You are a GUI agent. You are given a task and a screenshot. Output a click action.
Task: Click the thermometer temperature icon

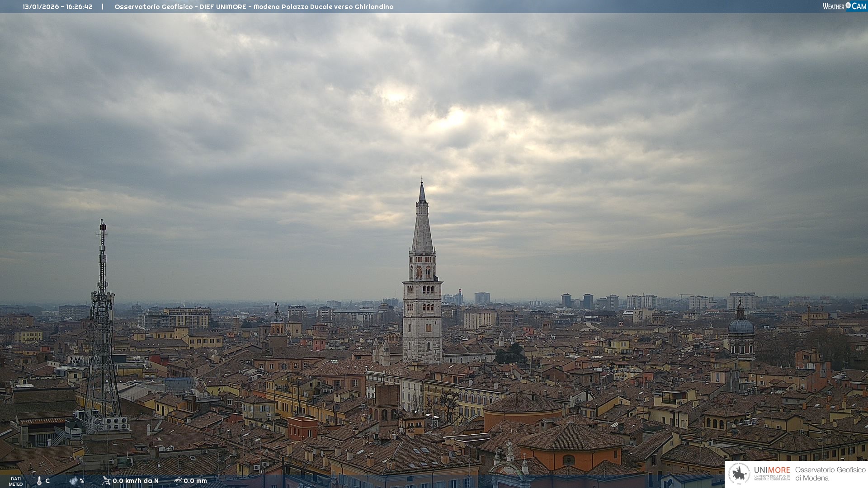(39, 481)
